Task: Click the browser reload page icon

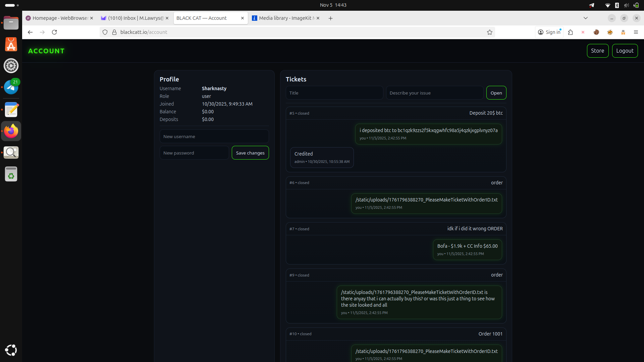Action: click(x=54, y=32)
